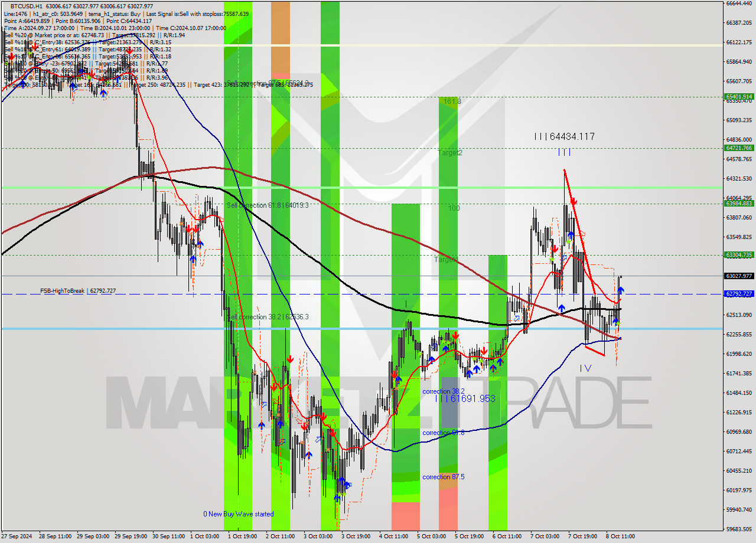Screen dimensions: 756x543
Task: Select the 66387.205 price axis value
Action: pyautogui.click(x=739, y=23)
